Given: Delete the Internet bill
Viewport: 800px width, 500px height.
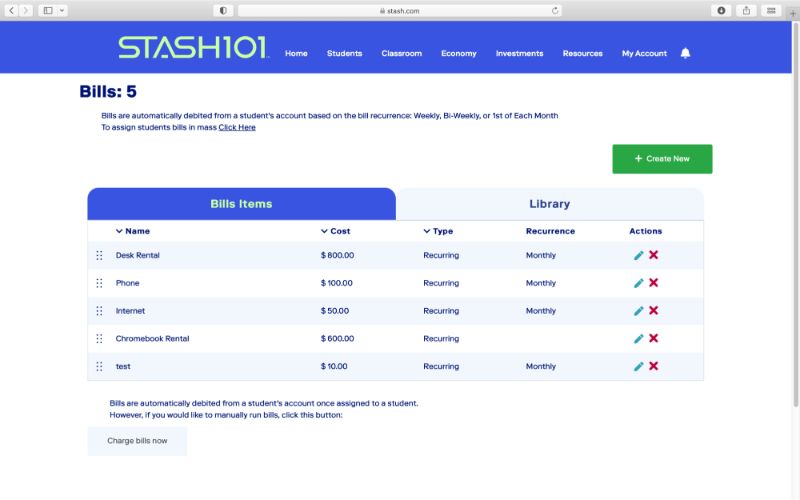Looking at the screenshot, I should click(x=654, y=310).
